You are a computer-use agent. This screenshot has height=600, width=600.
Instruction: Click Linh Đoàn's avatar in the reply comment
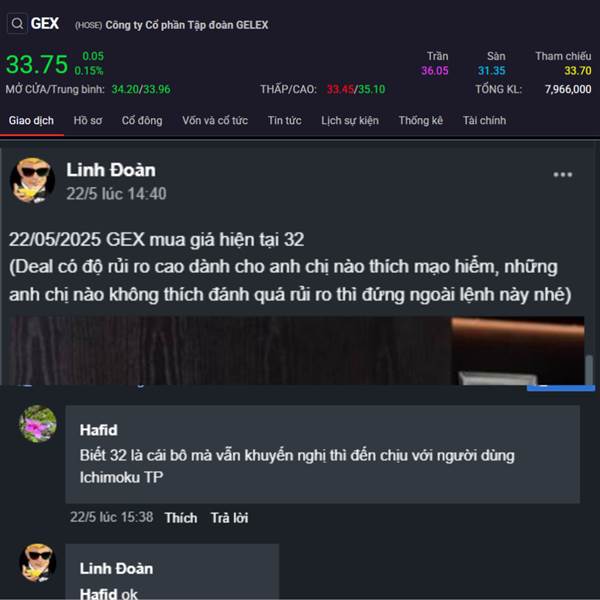click(x=38, y=562)
